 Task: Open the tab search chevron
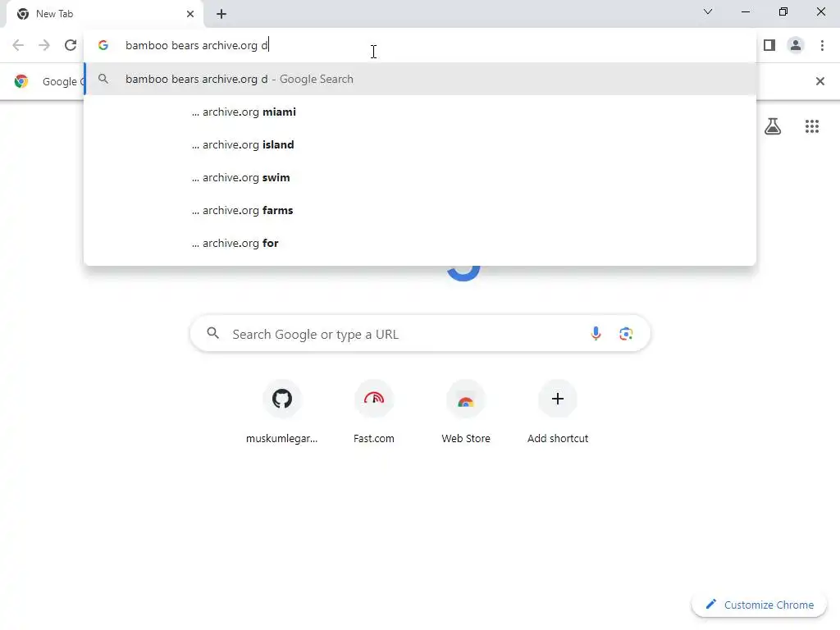(708, 11)
